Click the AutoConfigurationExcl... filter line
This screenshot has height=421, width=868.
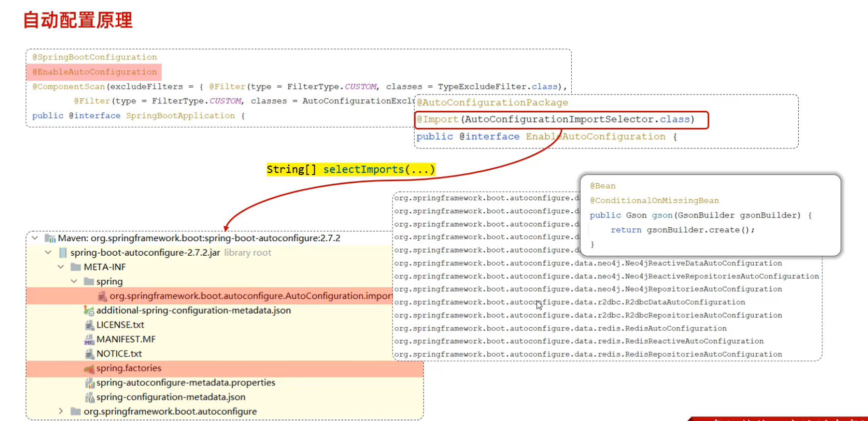[244, 101]
